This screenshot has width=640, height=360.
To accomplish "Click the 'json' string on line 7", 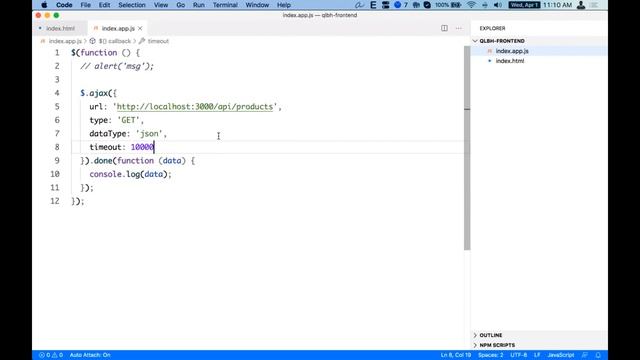I will (149, 133).
